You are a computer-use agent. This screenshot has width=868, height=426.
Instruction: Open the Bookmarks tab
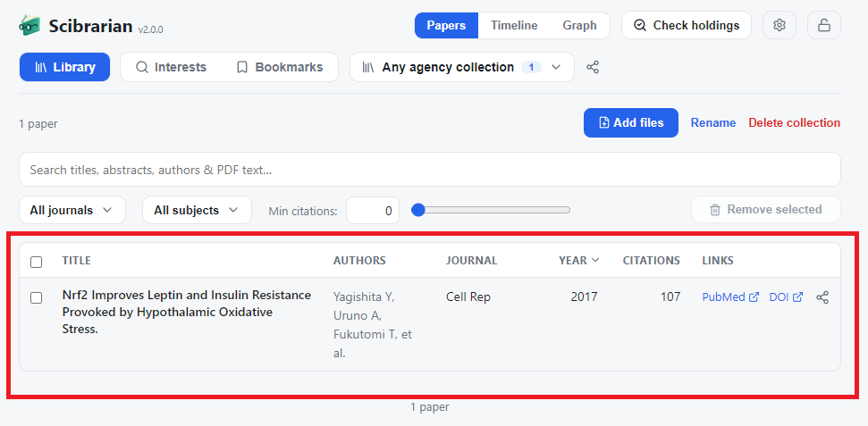tap(280, 68)
